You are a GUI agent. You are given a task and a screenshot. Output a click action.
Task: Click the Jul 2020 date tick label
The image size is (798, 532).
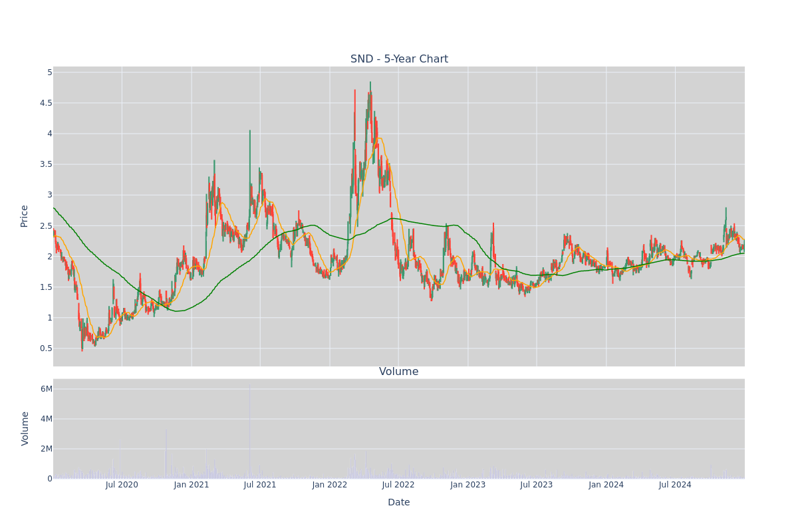coord(122,485)
